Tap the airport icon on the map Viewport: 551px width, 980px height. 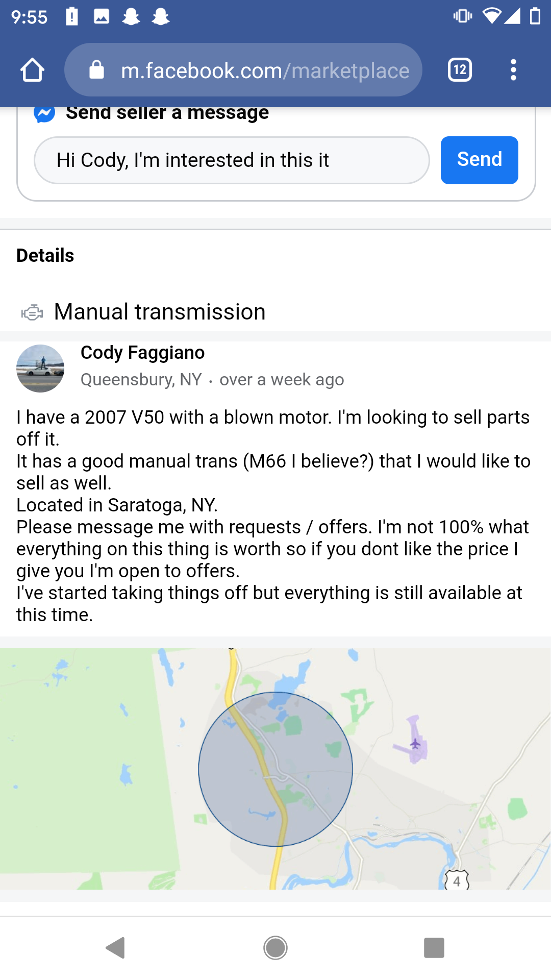[415, 743]
